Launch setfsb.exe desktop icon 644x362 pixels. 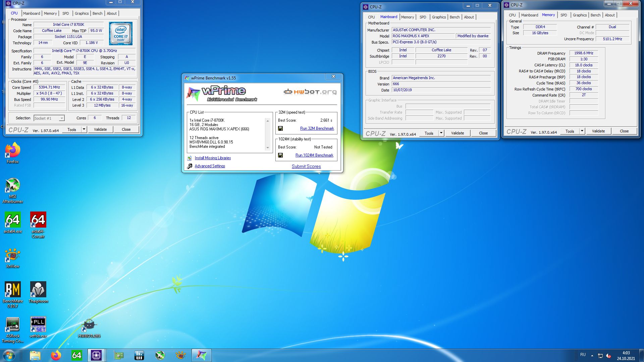point(38,327)
